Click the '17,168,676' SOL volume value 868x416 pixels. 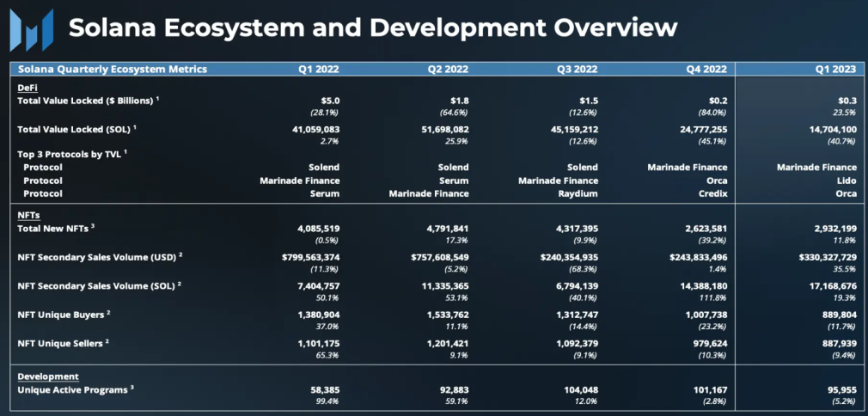(x=834, y=286)
